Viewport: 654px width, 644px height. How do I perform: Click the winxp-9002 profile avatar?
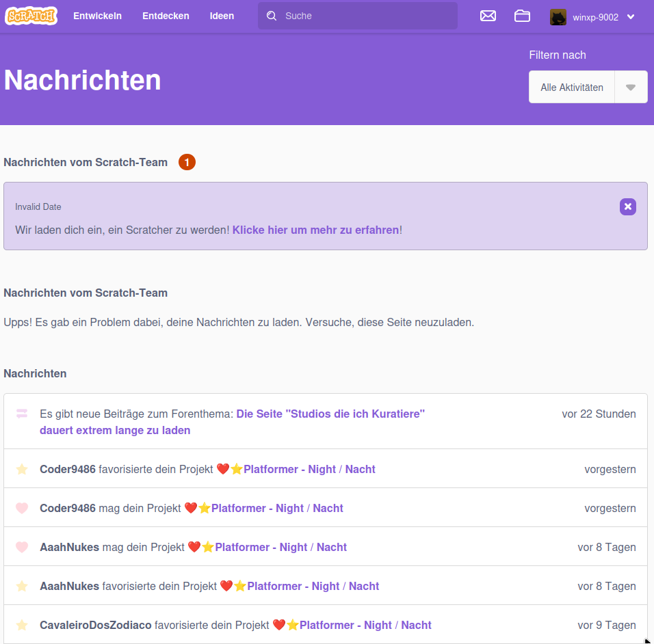coord(558,17)
